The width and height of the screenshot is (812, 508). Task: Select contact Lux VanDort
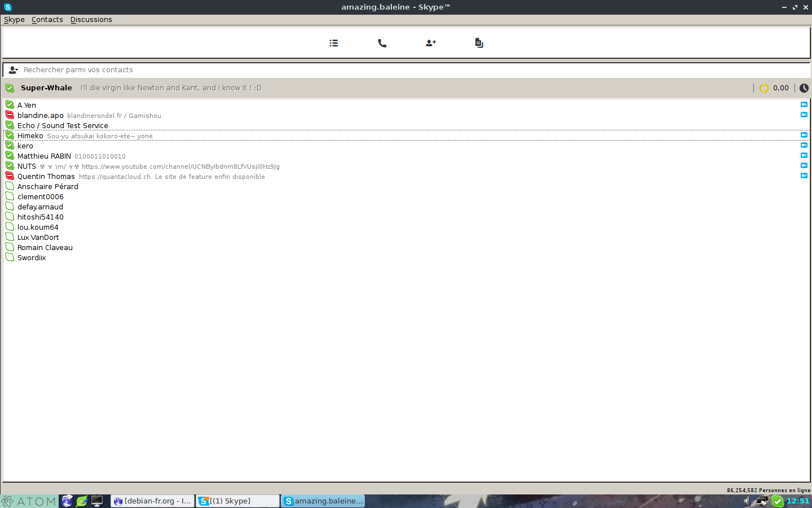tap(406, 237)
